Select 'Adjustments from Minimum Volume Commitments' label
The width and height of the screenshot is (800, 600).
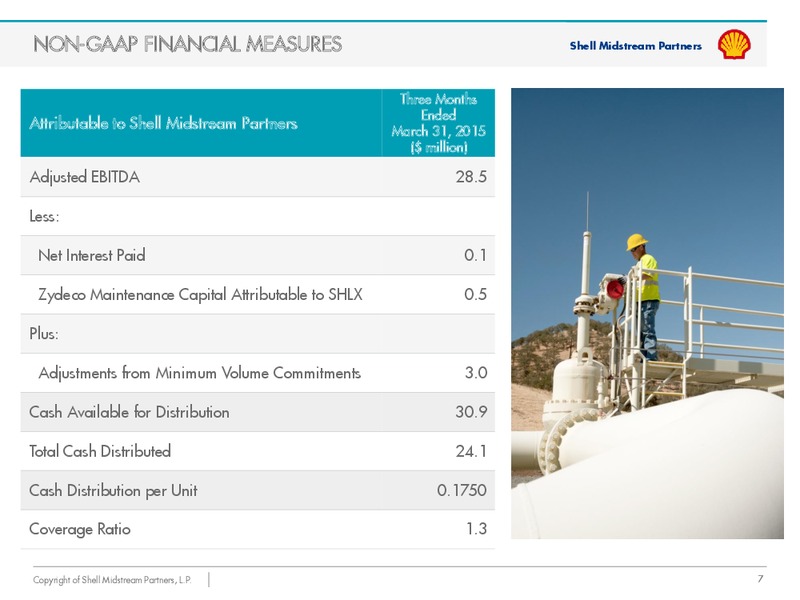pyautogui.click(x=199, y=373)
